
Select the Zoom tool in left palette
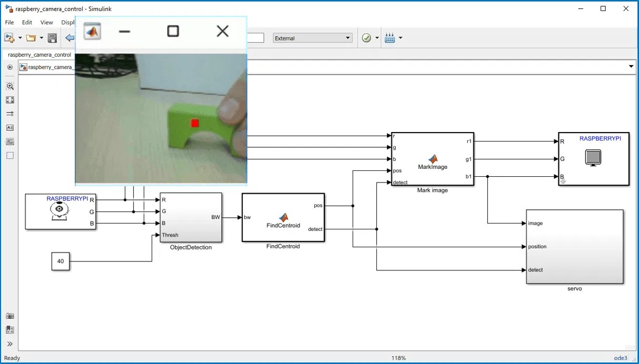click(x=9, y=86)
